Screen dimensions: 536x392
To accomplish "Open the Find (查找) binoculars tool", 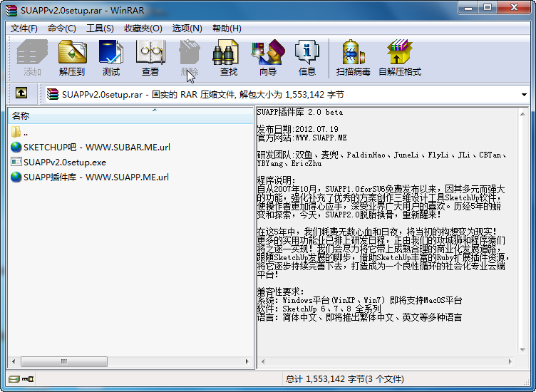I will point(228,58).
